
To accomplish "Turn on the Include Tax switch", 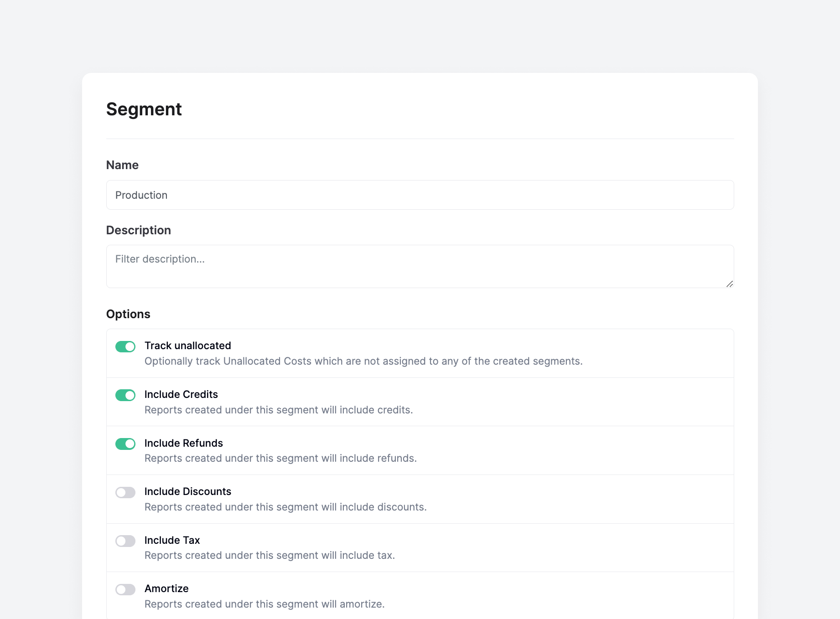I will [x=125, y=541].
